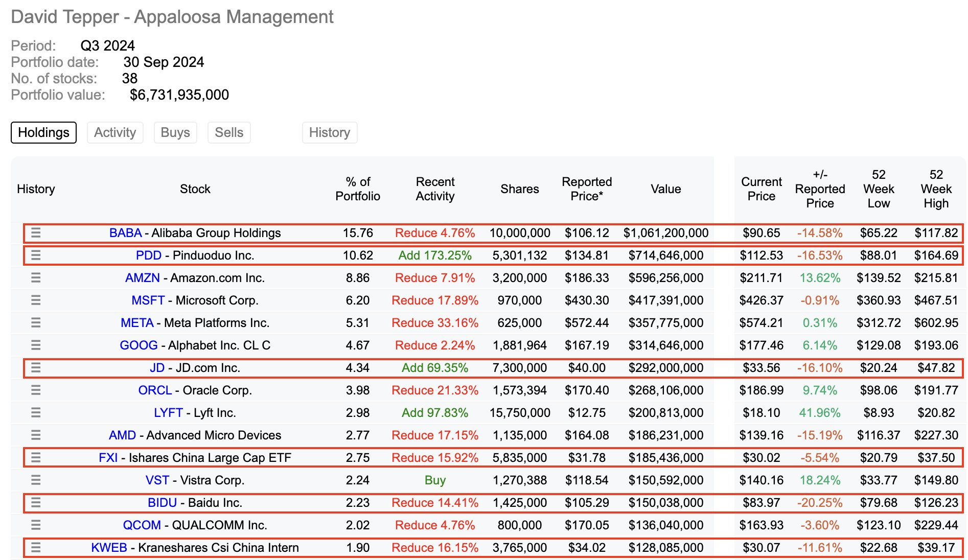
Task: Click '$467.51' 52 week high cell
Action: coord(936,300)
